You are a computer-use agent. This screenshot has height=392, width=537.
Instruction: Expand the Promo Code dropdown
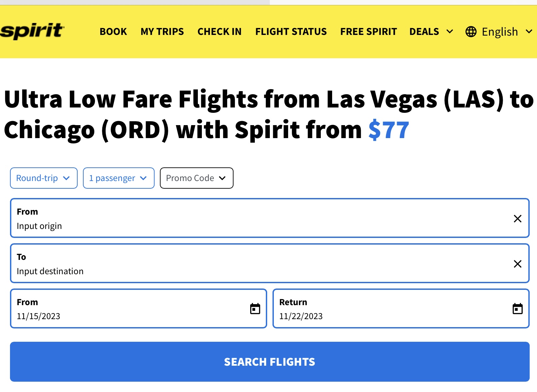(197, 178)
